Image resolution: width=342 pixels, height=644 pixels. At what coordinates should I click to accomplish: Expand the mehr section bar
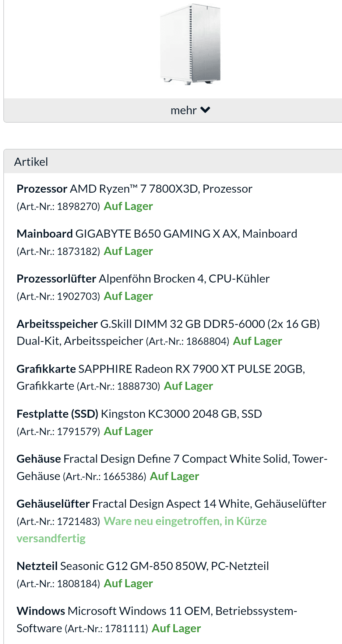coord(173,110)
